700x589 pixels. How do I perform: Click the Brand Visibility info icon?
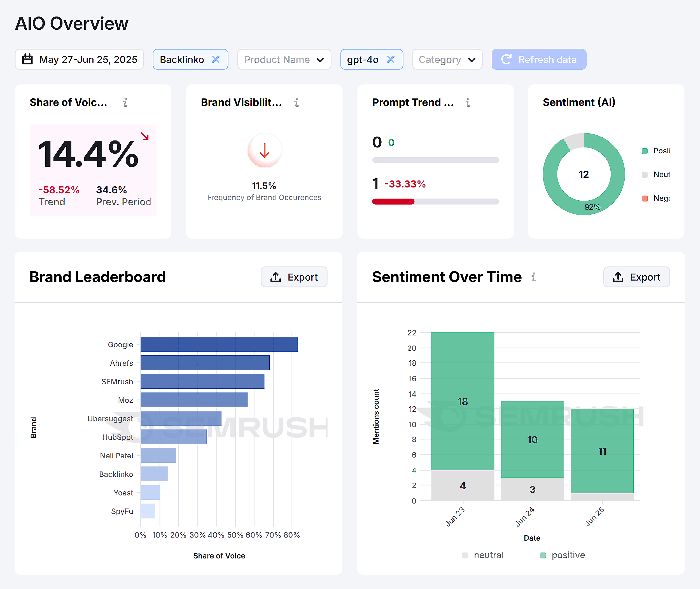pyautogui.click(x=296, y=102)
